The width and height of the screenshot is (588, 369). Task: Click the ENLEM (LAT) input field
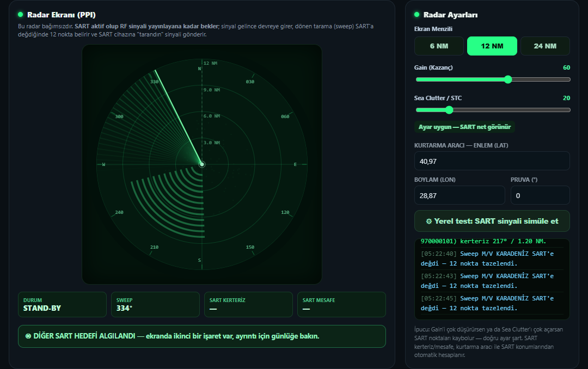492,161
